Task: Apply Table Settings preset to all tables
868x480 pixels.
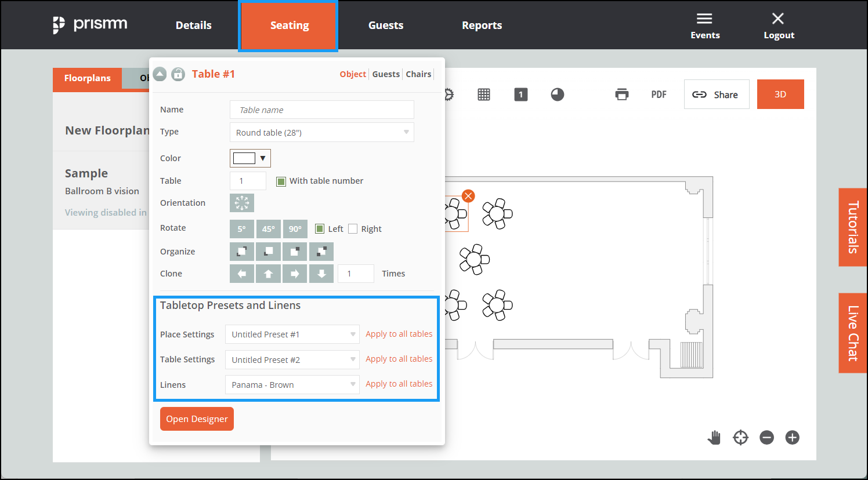Action: [399, 359]
